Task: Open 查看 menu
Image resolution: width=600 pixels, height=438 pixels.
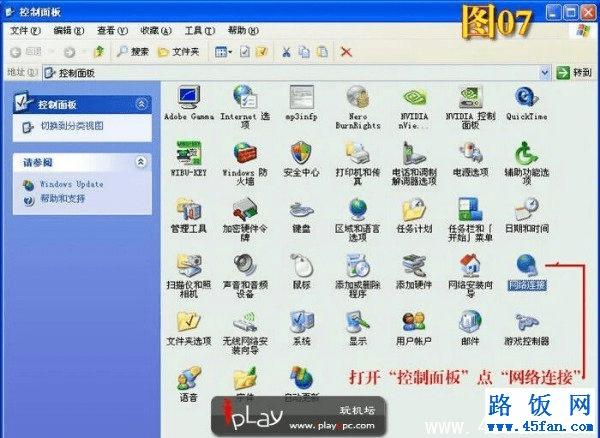Action: tap(112, 31)
